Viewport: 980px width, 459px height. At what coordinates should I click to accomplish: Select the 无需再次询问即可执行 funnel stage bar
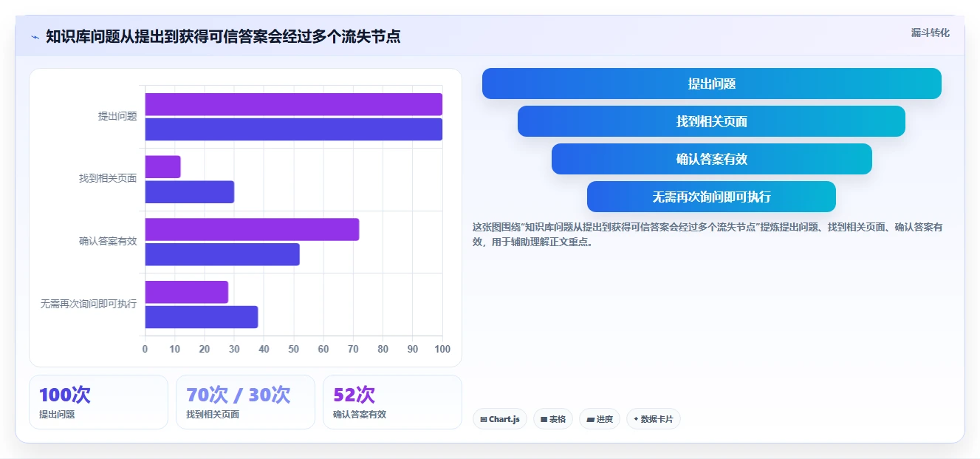click(x=711, y=197)
